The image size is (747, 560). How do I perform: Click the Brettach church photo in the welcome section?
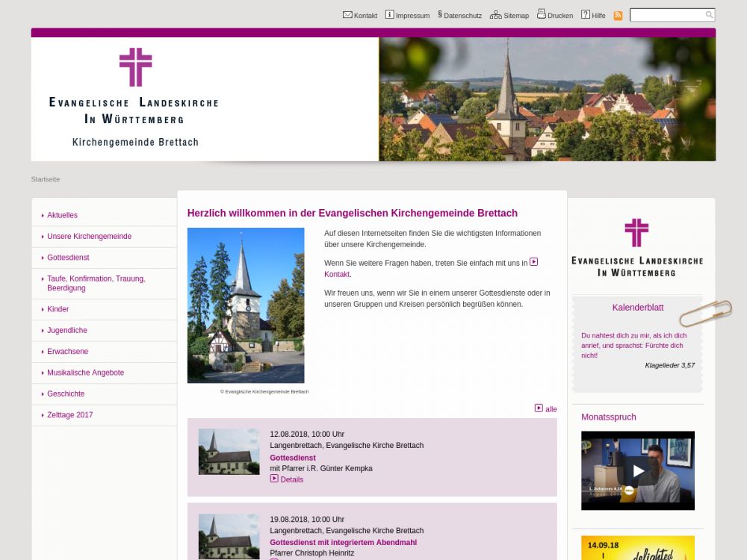click(246, 305)
